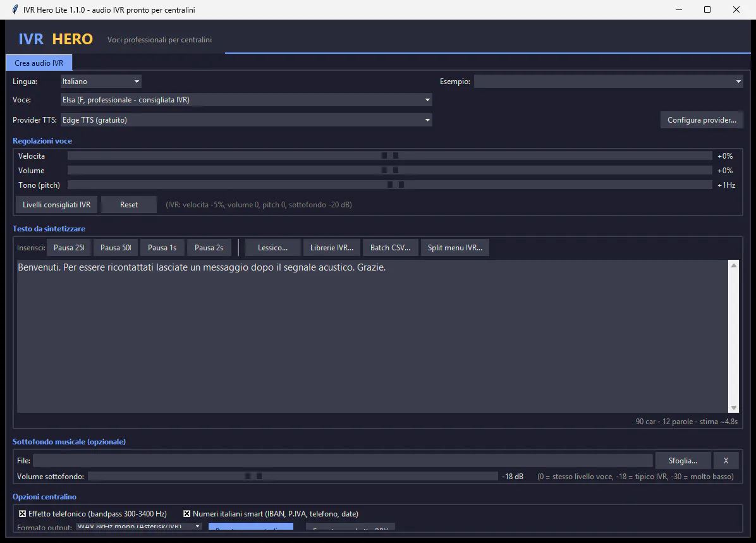Adjust the Volume slider
The height and width of the screenshot is (543, 756).
(x=389, y=170)
